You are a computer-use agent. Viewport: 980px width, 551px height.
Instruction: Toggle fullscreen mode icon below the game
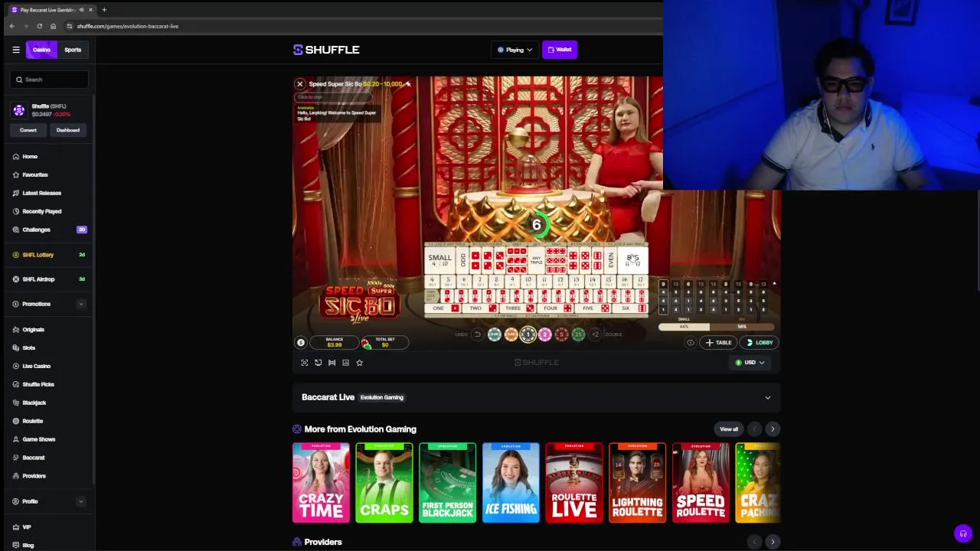click(x=305, y=363)
